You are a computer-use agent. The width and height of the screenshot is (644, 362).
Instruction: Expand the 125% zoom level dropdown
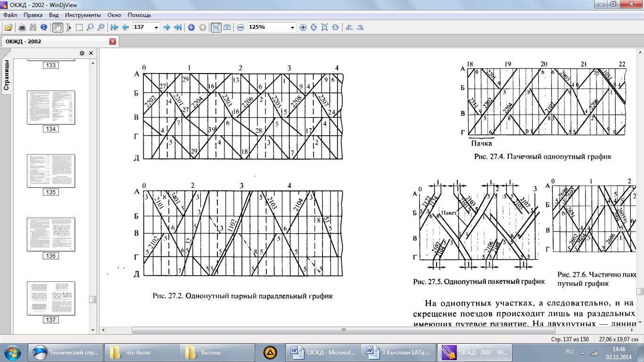[292, 27]
